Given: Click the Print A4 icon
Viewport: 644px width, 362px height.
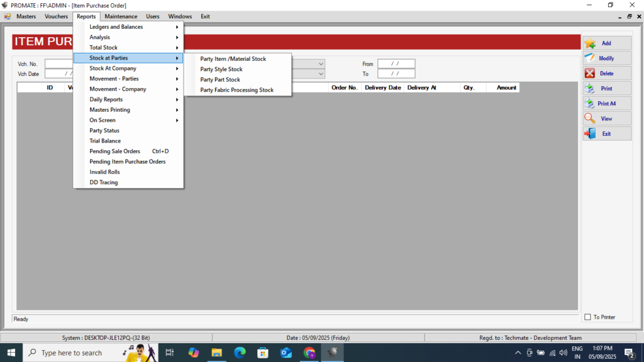Looking at the screenshot, I should 590,104.
